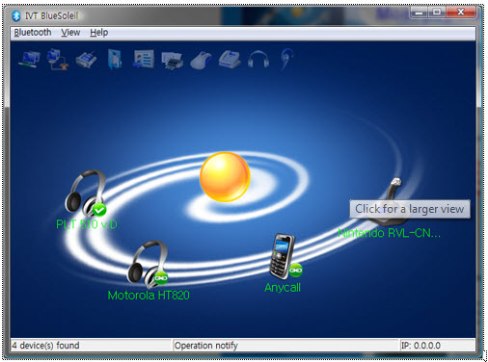Image resolution: width=488 pixels, height=362 pixels.
Task: Click the '4 device(s) found' status text
Action: coord(46,345)
